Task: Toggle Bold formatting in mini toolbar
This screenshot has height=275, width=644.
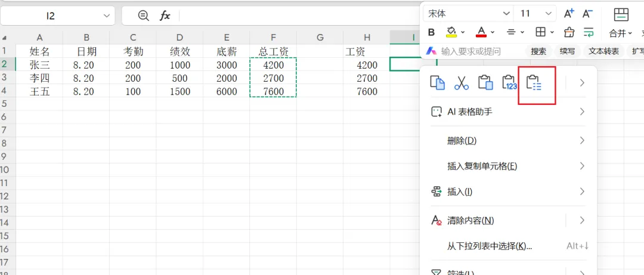Action: pos(431,32)
